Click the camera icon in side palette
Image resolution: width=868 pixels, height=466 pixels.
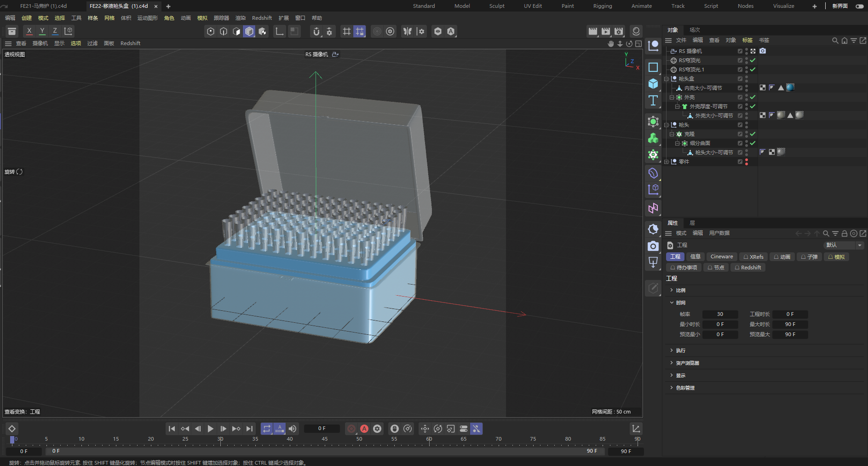coord(653,246)
